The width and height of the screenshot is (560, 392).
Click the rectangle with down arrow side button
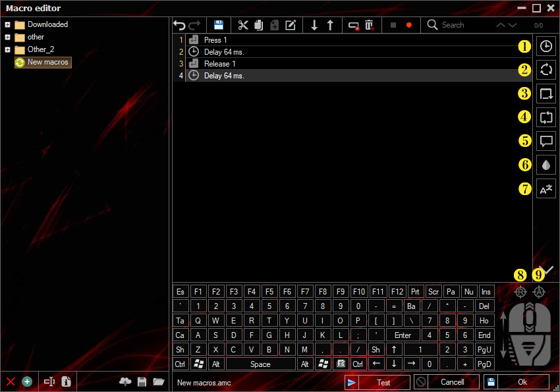pos(546,94)
